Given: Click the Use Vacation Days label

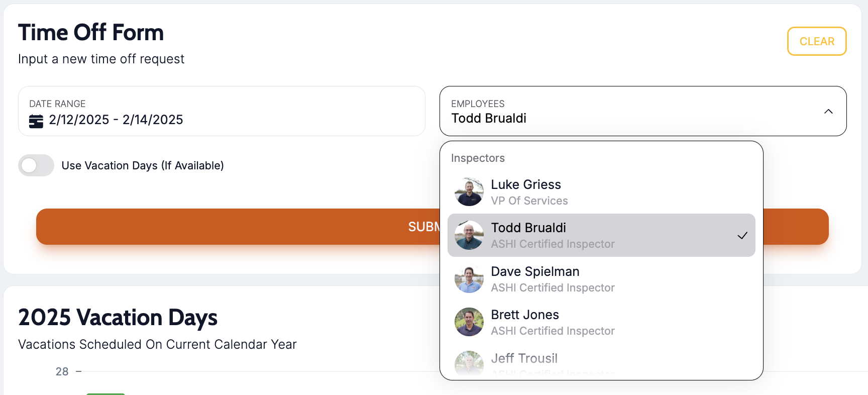Looking at the screenshot, I should [143, 166].
